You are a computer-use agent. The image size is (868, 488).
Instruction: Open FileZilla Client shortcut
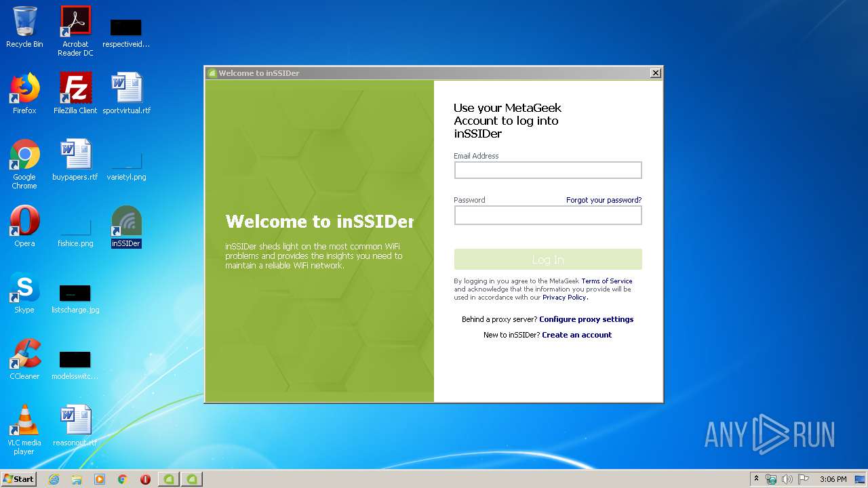[x=75, y=94]
